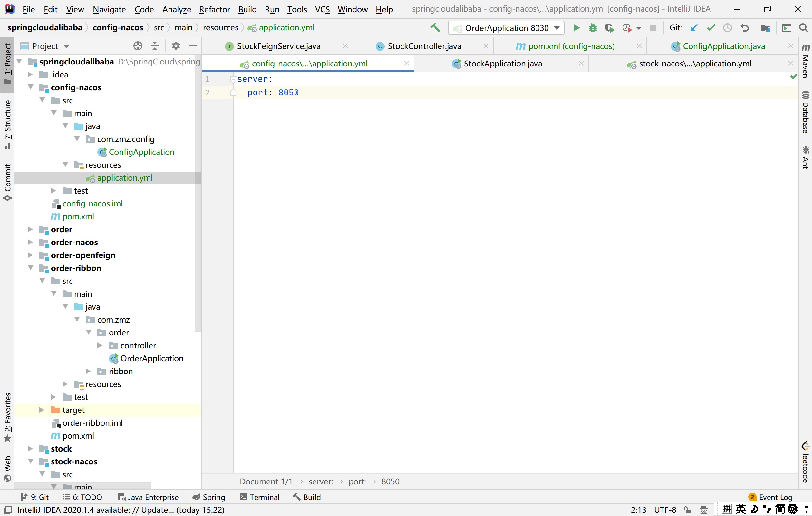The height and width of the screenshot is (516, 812).
Task: Open Search Everywhere magnifier icon
Action: pos(804,28)
